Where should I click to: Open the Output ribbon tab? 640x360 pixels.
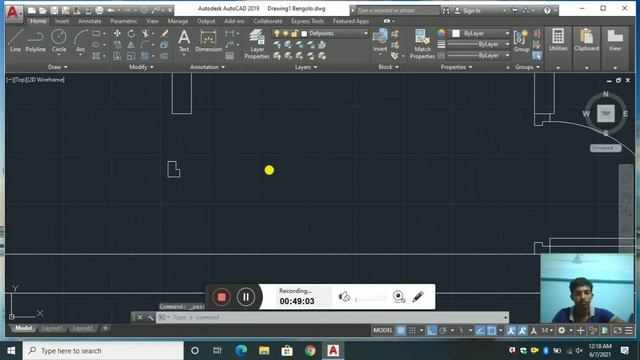pyautogui.click(x=206, y=21)
